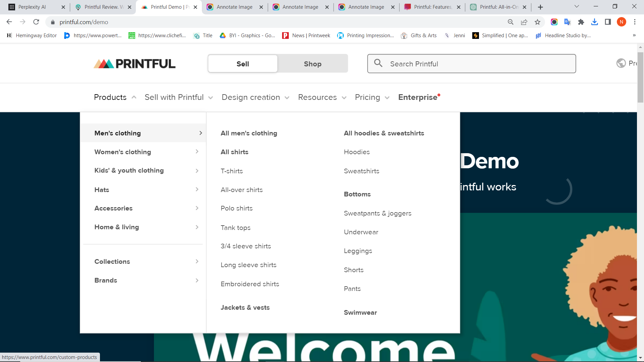644x362 pixels.
Task: Click the share page icon in address bar
Action: [x=524, y=22]
